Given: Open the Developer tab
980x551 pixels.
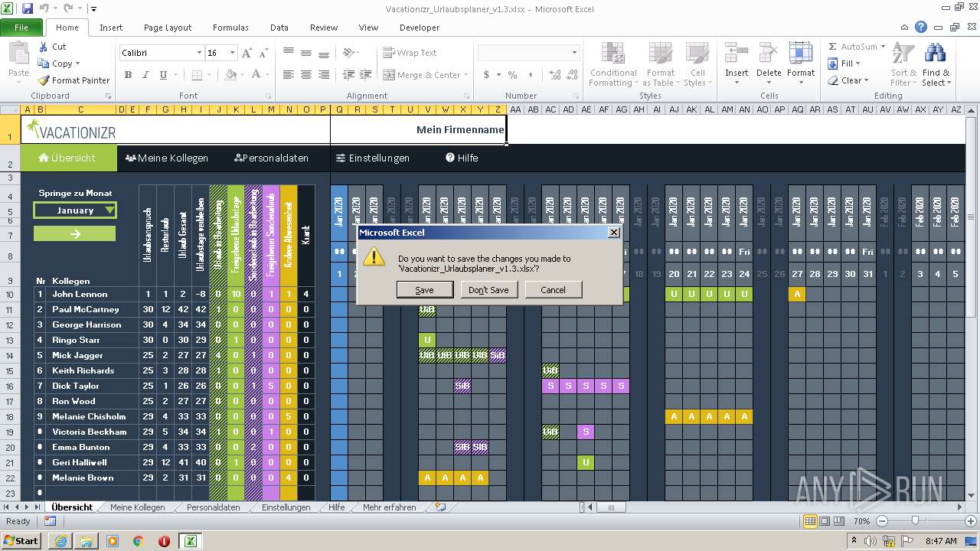Looking at the screenshot, I should (x=420, y=28).
